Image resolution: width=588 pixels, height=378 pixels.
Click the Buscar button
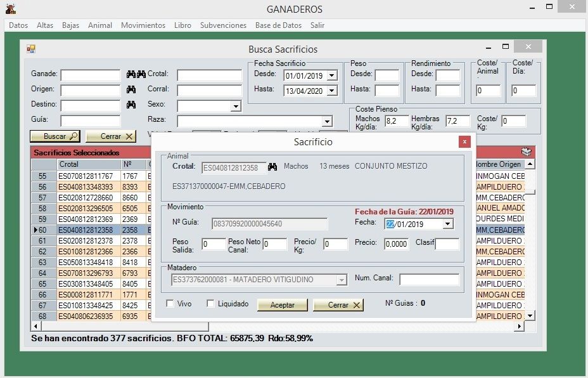tap(55, 136)
